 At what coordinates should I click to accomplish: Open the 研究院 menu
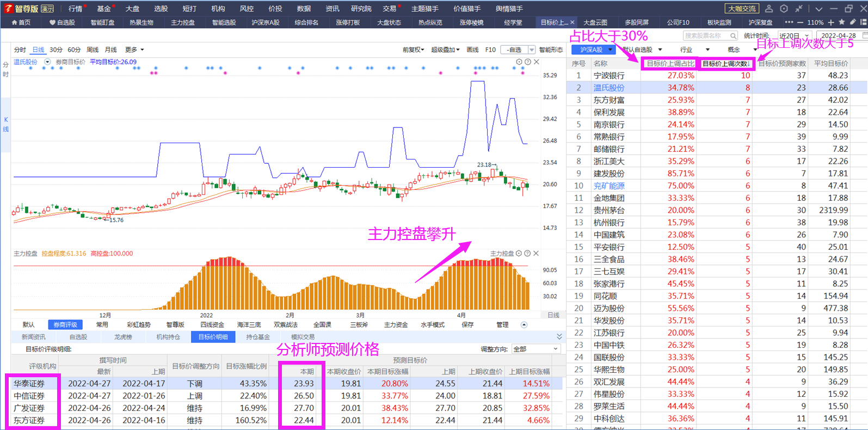point(361,9)
